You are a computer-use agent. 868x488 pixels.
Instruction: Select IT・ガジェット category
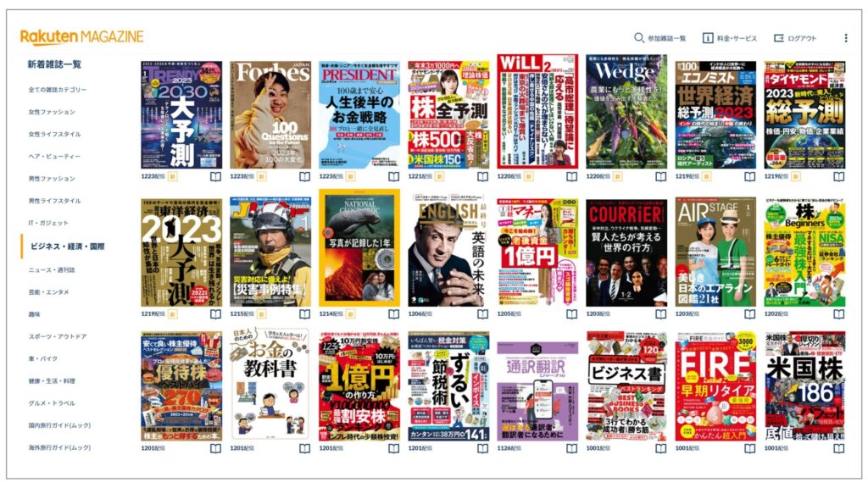point(48,223)
